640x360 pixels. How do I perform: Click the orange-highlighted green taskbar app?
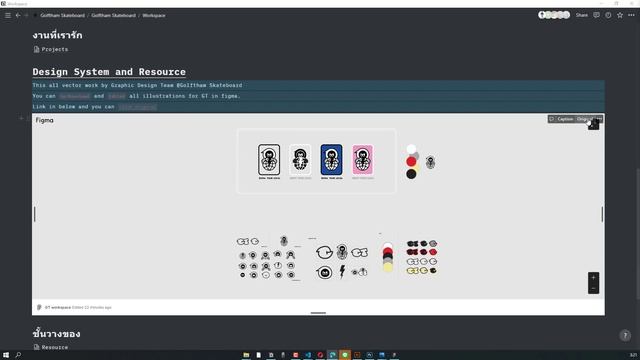pyautogui.click(x=345, y=355)
